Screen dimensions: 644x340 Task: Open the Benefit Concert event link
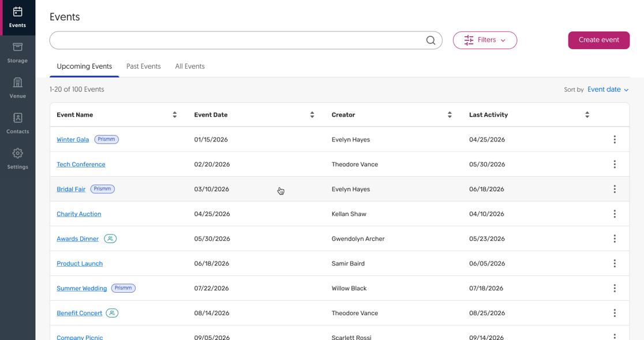79,313
